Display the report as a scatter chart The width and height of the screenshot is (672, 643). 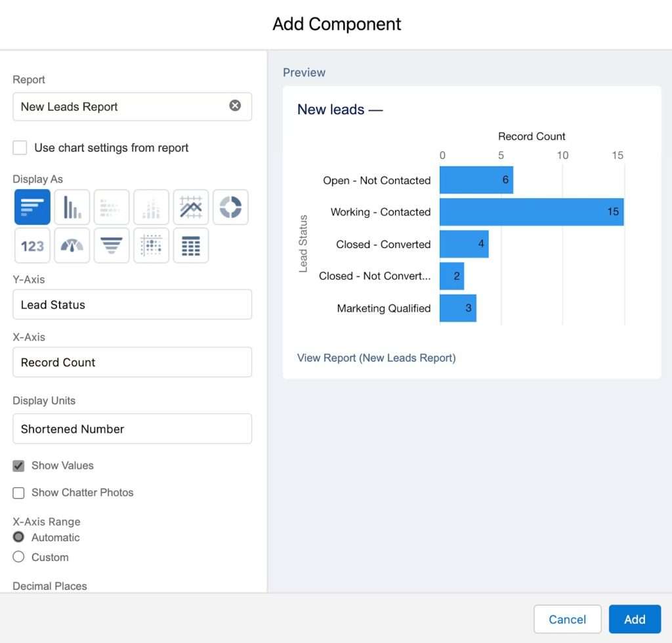(x=151, y=245)
